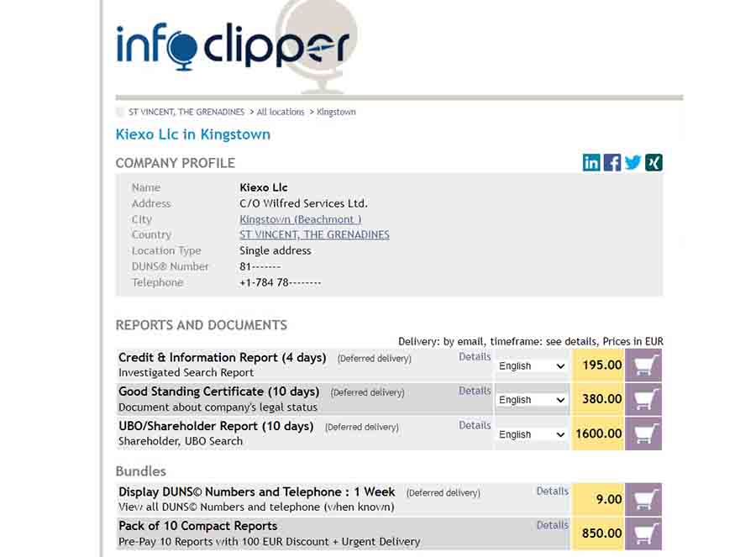Image resolution: width=756 pixels, height=557 pixels.
Task: Open the Kingstown breadcrumb link
Action: tap(336, 112)
